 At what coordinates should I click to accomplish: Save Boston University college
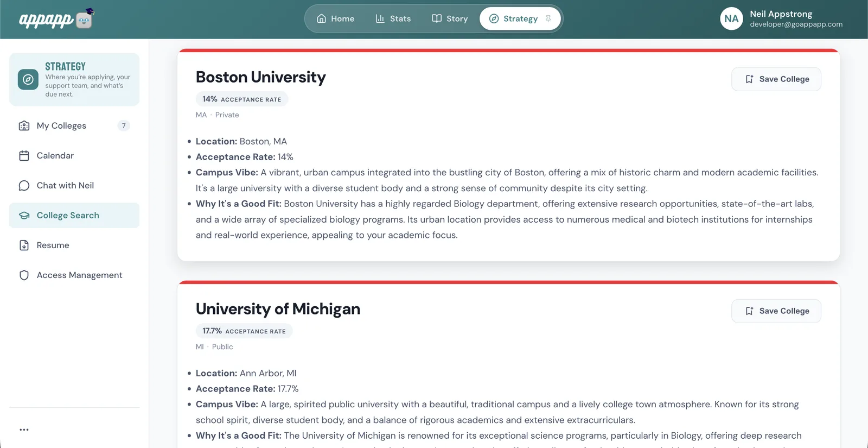coord(776,79)
